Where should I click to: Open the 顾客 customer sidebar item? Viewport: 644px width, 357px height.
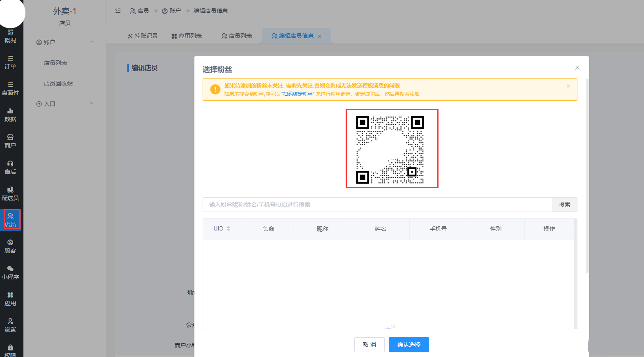pos(10,246)
